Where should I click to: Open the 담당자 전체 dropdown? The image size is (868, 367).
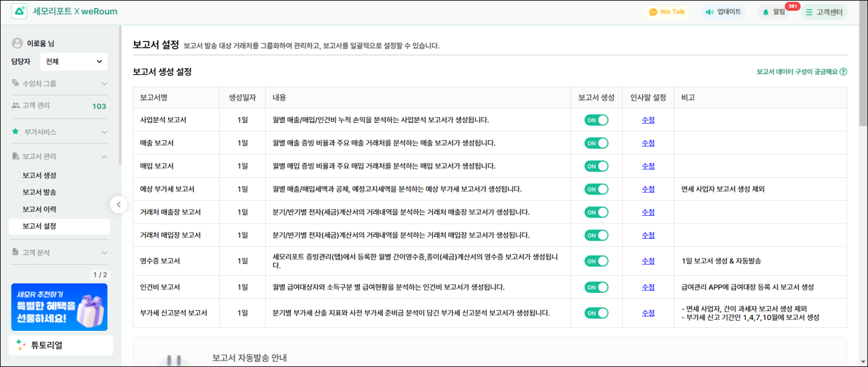(74, 61)
